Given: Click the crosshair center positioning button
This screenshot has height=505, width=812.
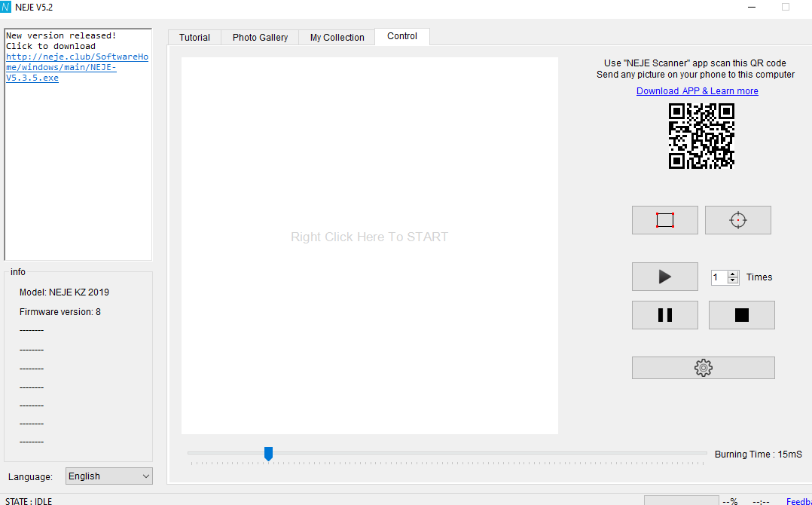Looking at the screenshot, I should 737,220.
